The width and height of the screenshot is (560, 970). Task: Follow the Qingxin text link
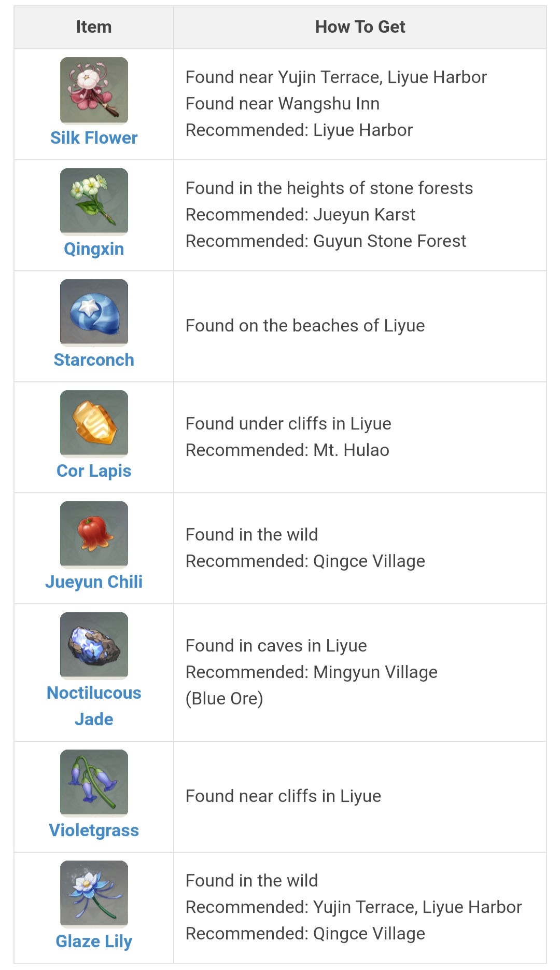94,249
